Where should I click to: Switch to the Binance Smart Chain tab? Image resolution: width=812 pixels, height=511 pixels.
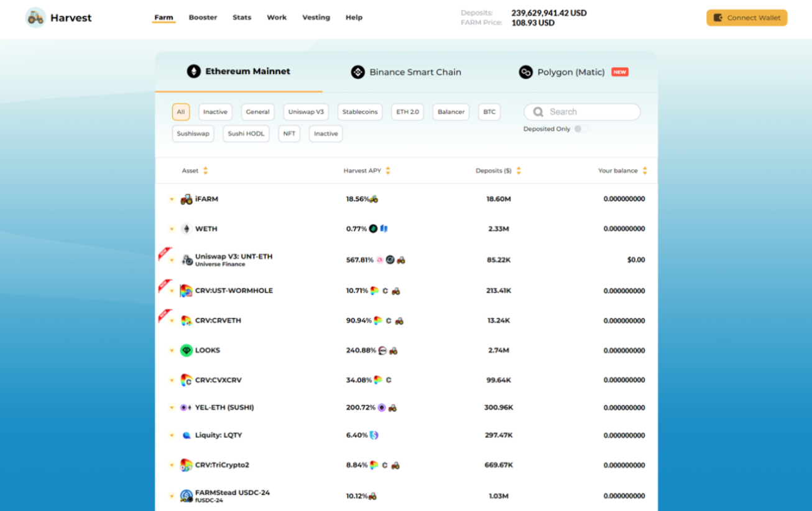coord(406,72)
